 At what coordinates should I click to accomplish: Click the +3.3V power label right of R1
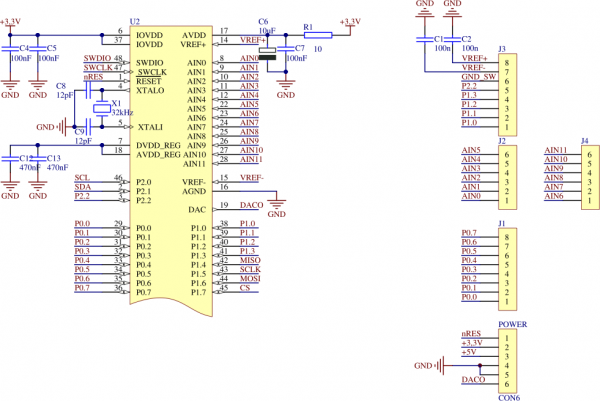coord(351,21)
